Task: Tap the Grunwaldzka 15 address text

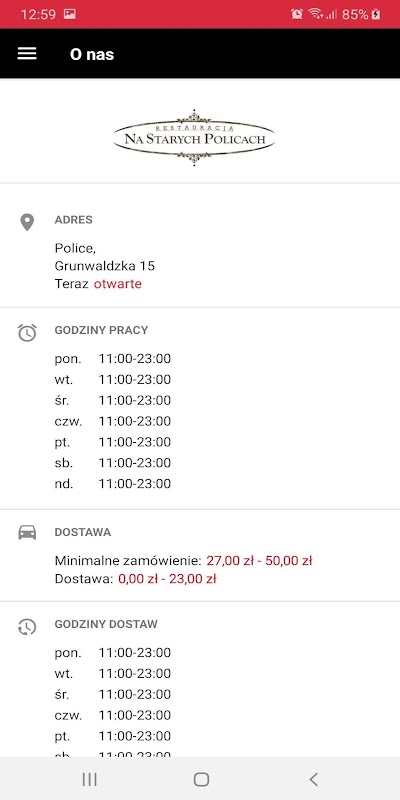Action: click(x=105, y=266)
